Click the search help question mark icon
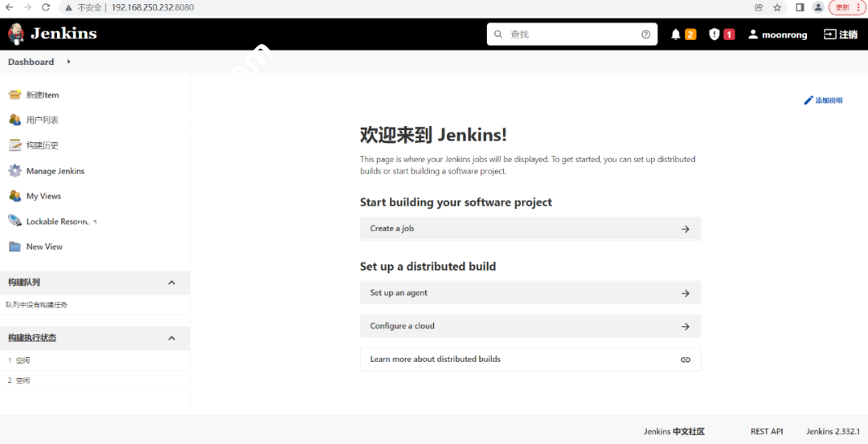Image resolution: width=868 pixels, height=444 pixels. coord(645,35)
